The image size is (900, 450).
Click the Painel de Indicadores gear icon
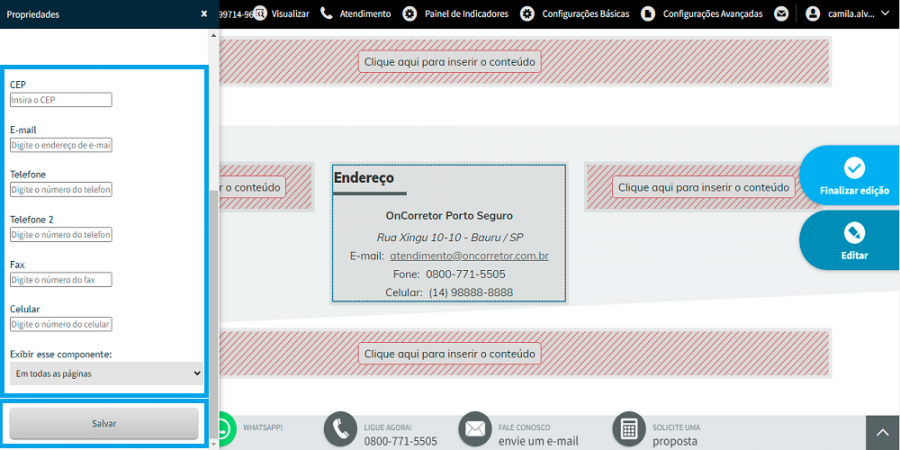point(410,14)
